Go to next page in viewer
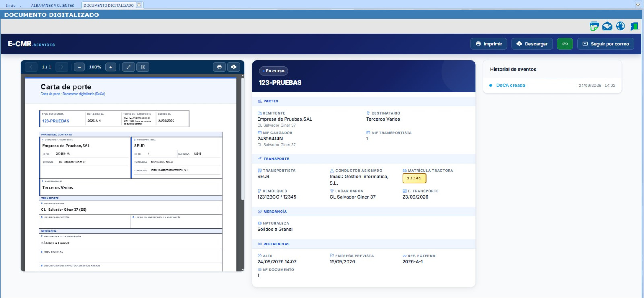Screen dimensions: 644x298 [x=62, y=67]
